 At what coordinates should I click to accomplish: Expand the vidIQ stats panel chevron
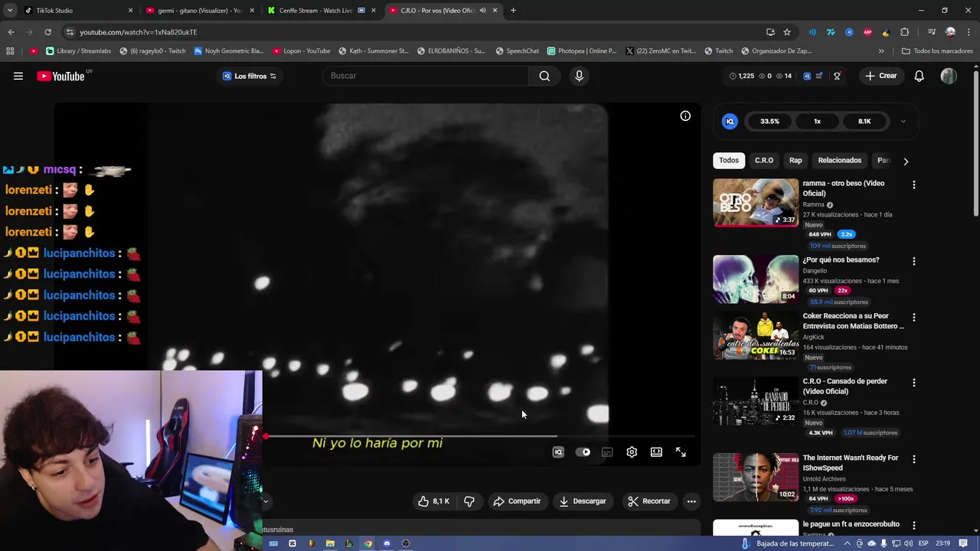903,121
